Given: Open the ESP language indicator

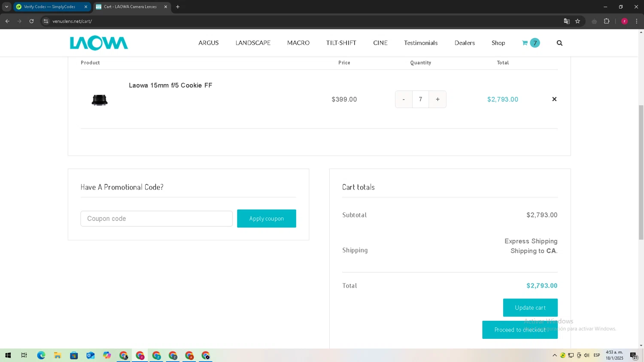Looking at the screenshot, I should click(x=597, y=356).
